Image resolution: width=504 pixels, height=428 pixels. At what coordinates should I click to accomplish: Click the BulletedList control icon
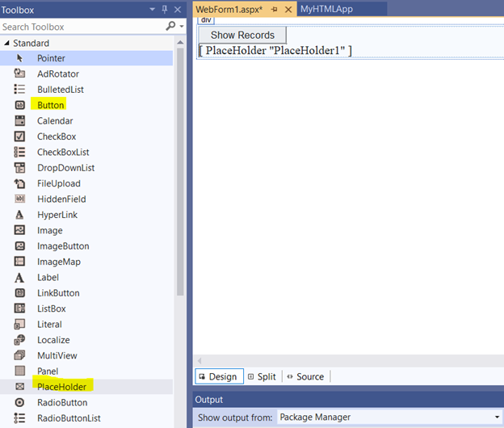[19, 90]
